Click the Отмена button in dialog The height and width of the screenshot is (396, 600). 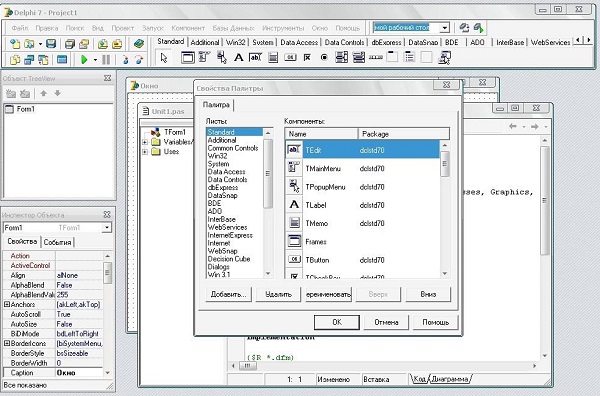pos(386,322)
